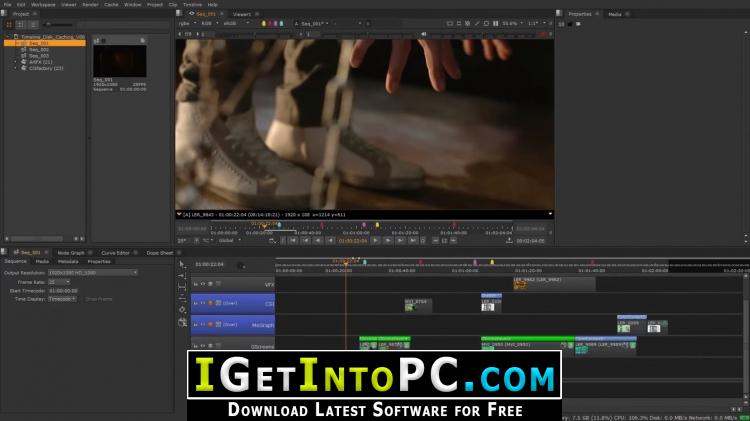Switch to the Node Graph tab
Screen dimensions: 750x421
coord(71,253)
